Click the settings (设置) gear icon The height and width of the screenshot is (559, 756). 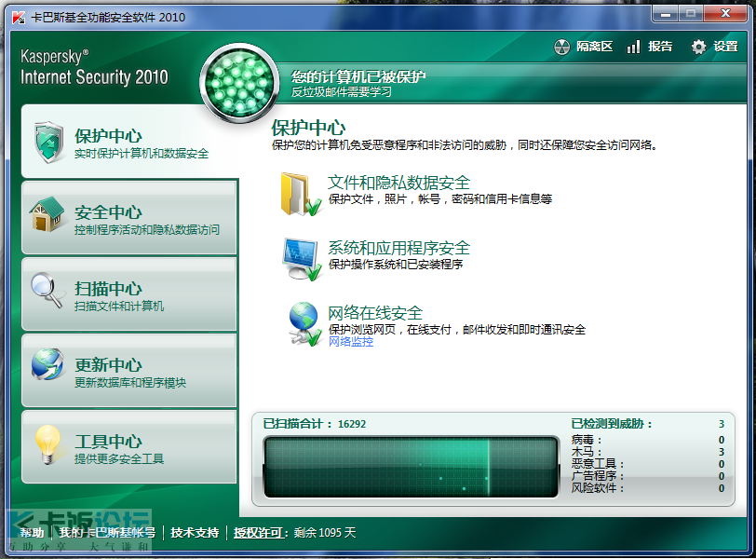point(698,47)
